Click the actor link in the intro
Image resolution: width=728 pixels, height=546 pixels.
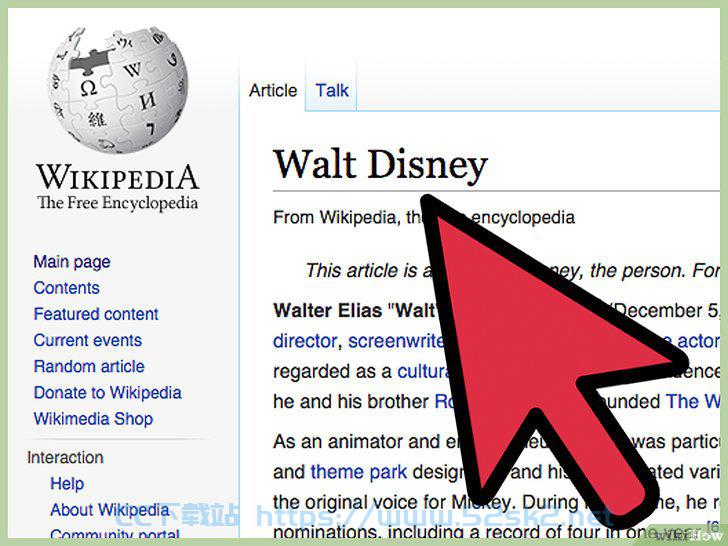point(697,341)
